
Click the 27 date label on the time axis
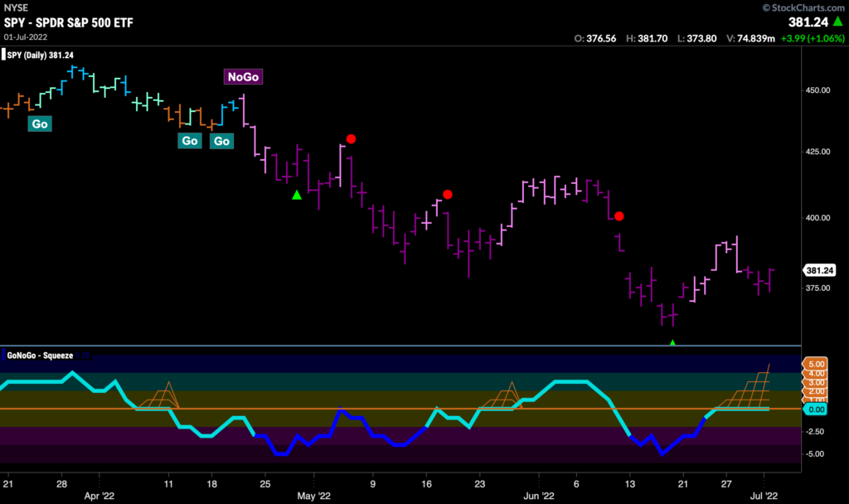pyautogui.click(x=726, y=484)
